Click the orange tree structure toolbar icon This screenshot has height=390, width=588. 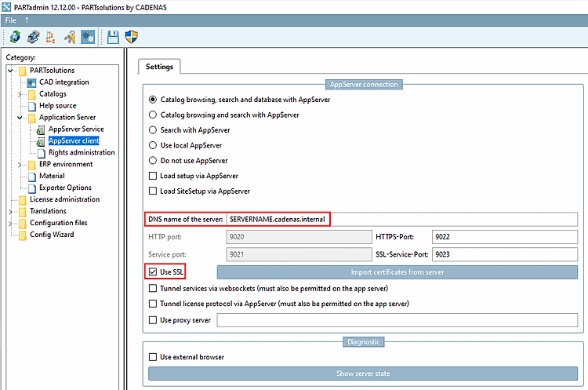[x=51, y=37]
